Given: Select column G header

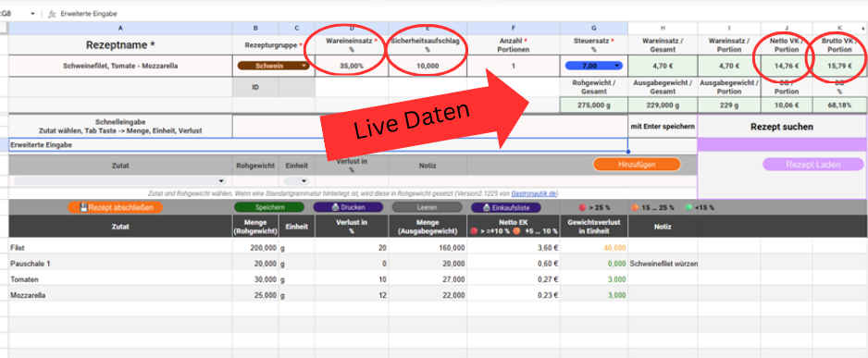Looking at the screenshot, I should click(593, 29).
